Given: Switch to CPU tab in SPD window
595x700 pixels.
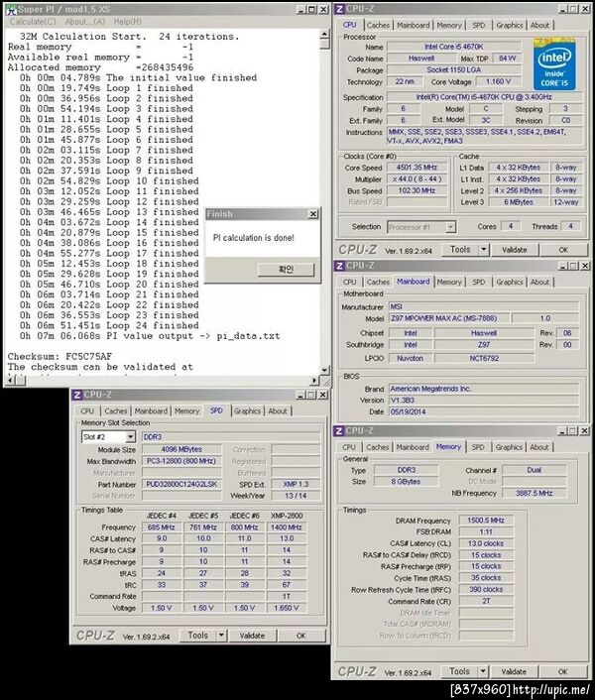Looking at the screenshot, I should [x=87, y=411].
